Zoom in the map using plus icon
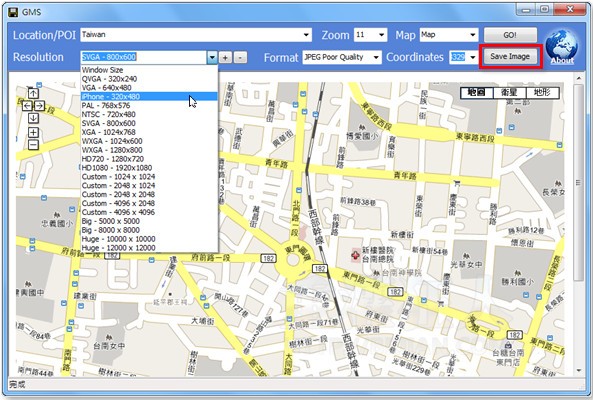This screenshot has height=400, width=593. [33, 132]
